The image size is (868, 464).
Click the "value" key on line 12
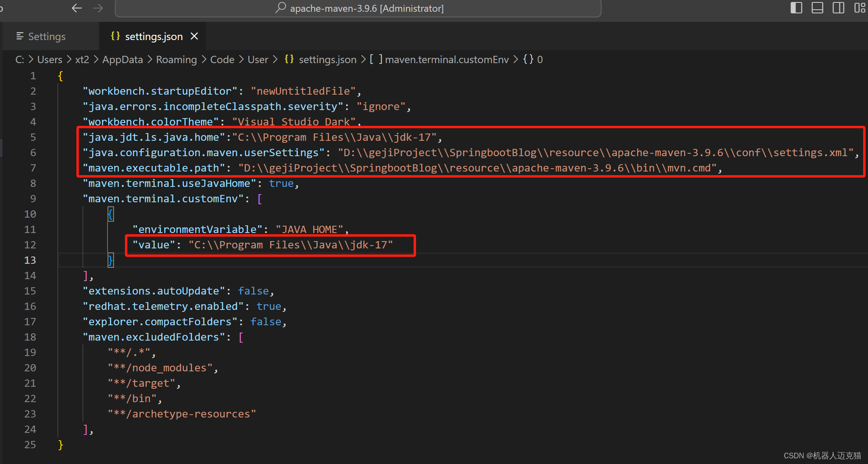tap(154, 245)
